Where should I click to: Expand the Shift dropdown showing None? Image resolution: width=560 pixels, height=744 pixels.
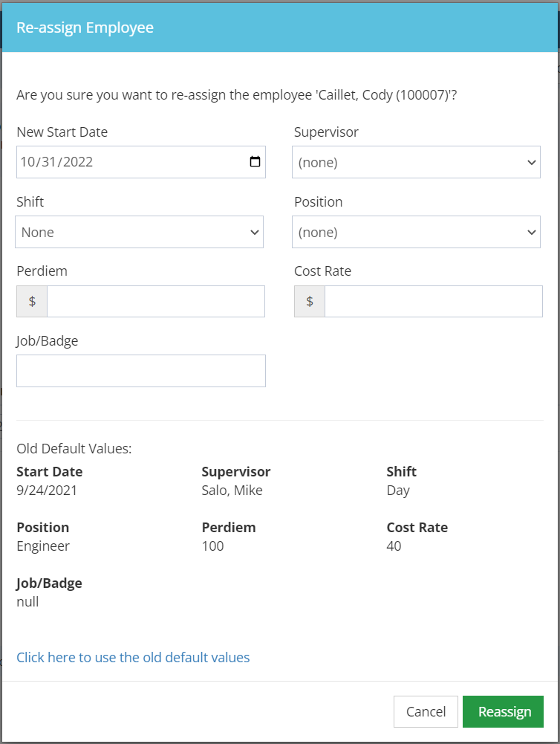(139, 232)
